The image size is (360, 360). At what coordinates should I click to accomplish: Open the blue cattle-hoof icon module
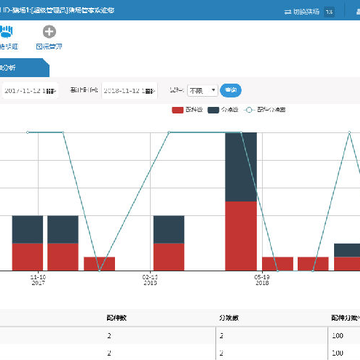point(6,32)
